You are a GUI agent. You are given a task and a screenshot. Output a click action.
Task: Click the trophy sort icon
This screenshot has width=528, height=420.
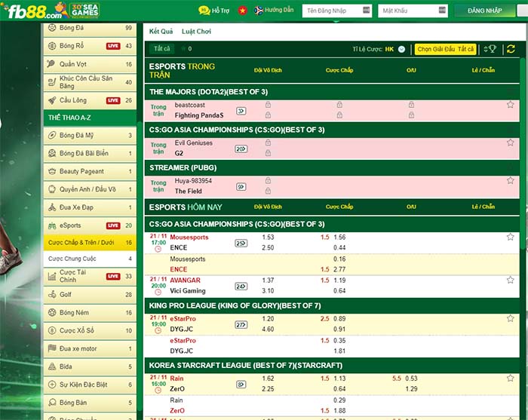490,49
